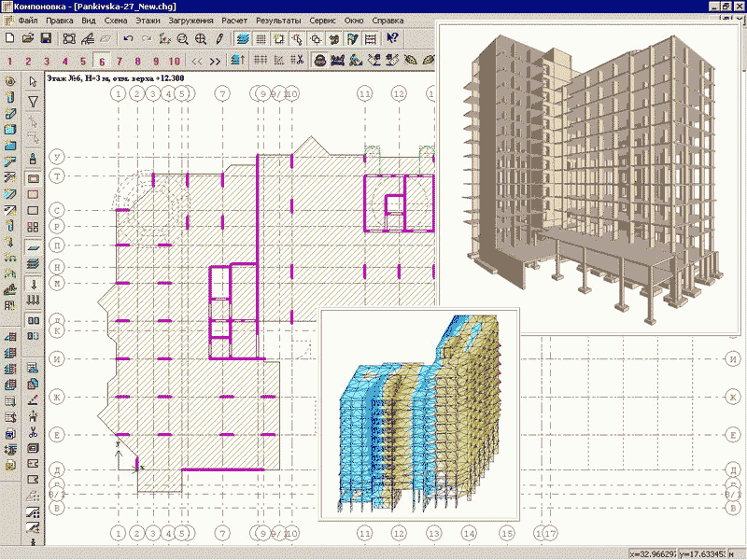
Task: Switch to floor 5 tab
Action: (83, 62)
